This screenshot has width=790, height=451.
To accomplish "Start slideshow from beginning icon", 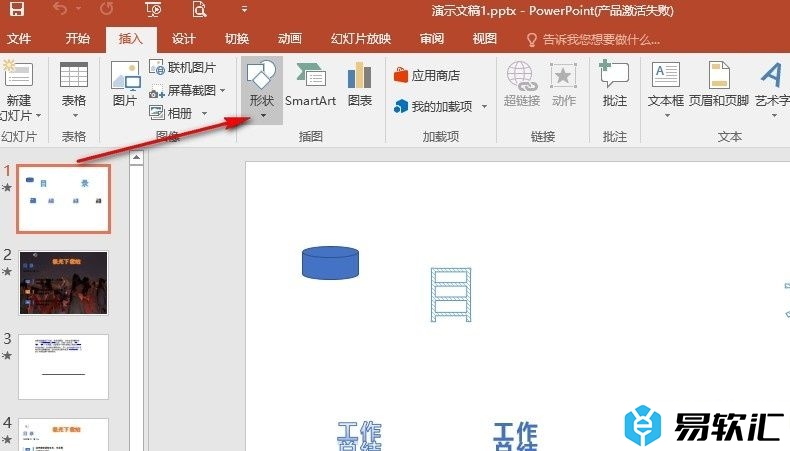I will (x=153, y=11).
